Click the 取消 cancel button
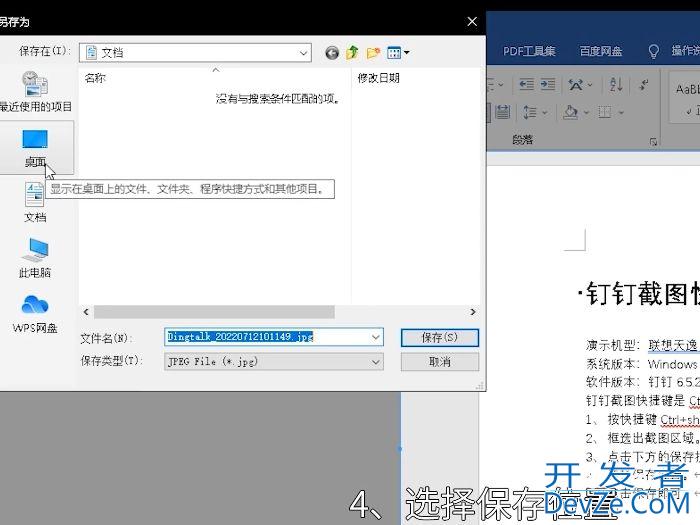This screenshot has width=700, height=525. point(440,362)
